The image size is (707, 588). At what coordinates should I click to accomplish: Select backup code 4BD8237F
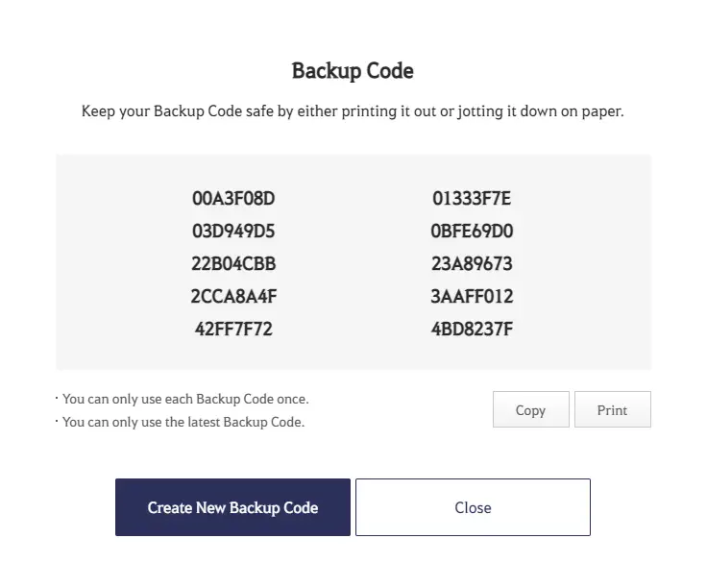(x=472, y=330)
